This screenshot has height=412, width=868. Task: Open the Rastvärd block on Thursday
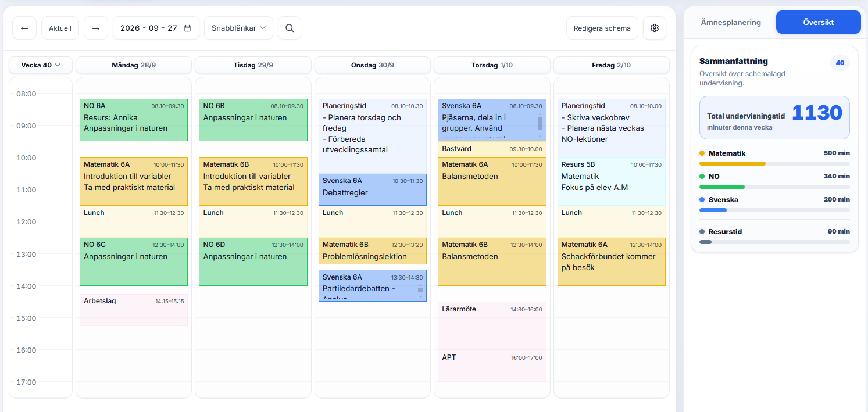(x=492, y=149)
